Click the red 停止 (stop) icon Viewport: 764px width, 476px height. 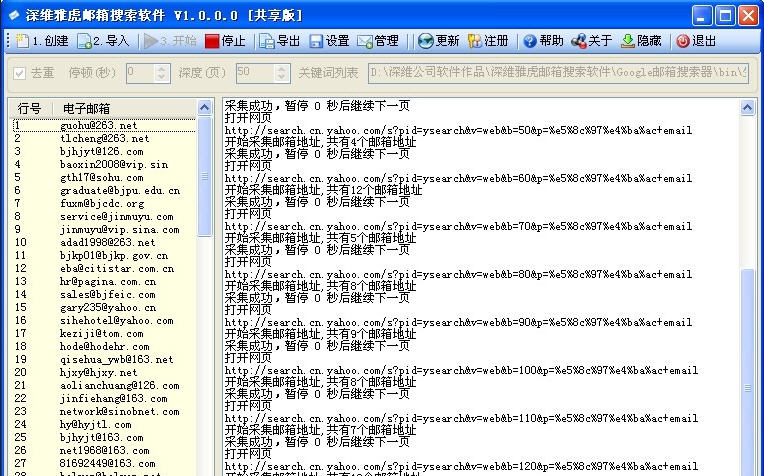212,41
